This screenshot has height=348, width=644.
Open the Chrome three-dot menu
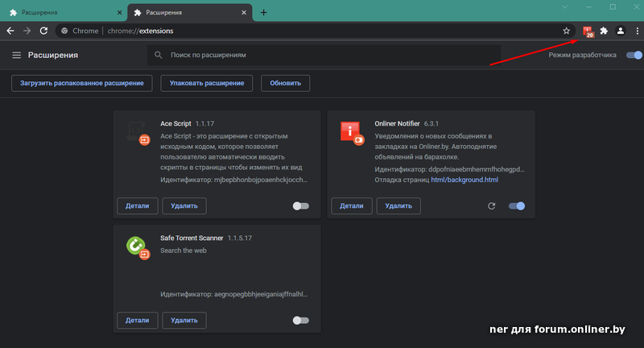click(637, 31)
